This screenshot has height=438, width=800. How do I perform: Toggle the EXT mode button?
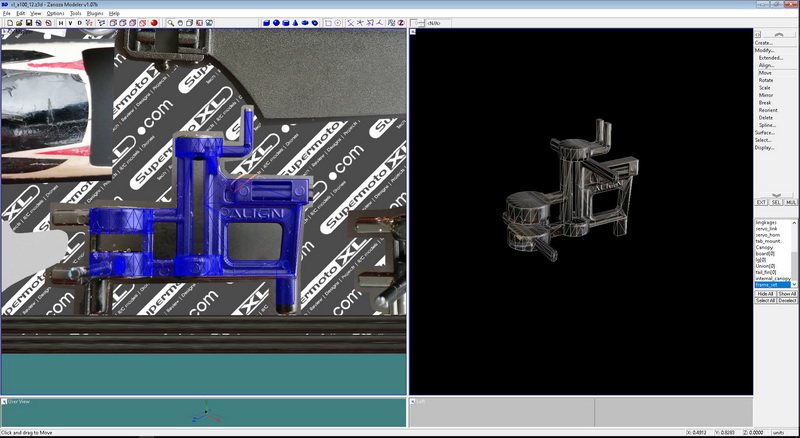point(761,202)
